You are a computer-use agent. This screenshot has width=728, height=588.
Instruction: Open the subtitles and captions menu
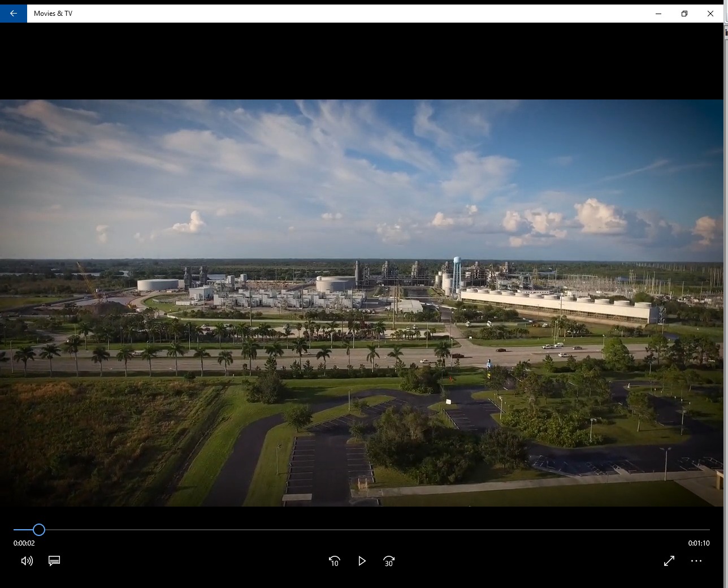pyautogui.click(x=54, y=561)
